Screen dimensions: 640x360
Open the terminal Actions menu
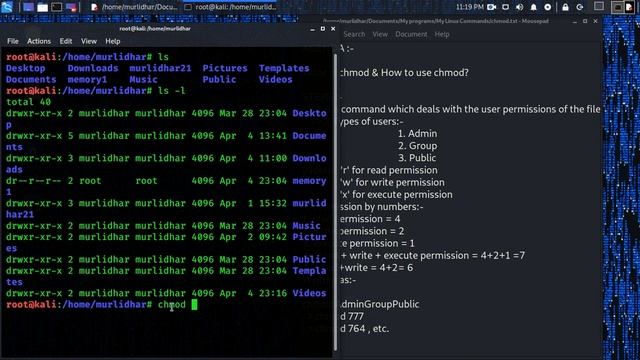[39, 41]
